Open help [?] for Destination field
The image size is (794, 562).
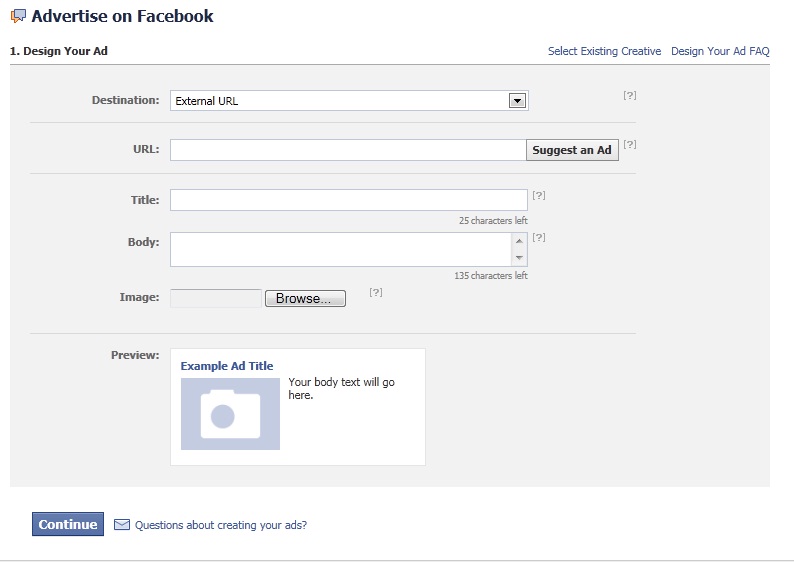click(x=629, y=95)
